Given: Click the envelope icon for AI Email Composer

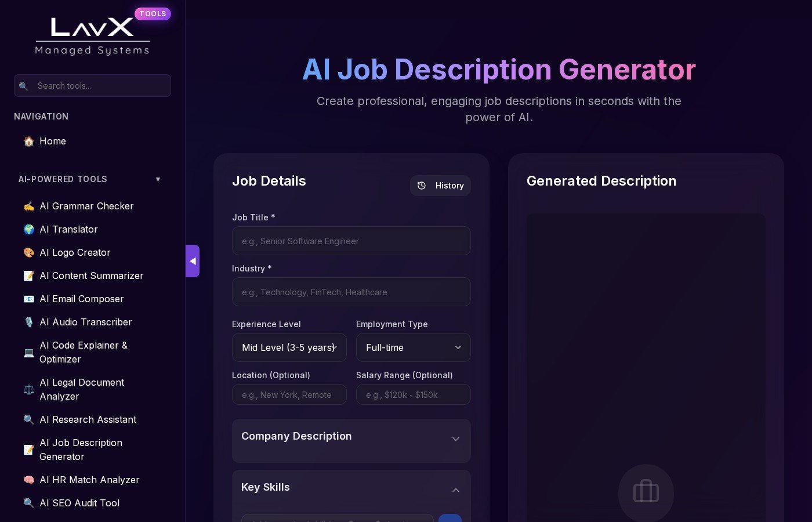Looking at the screenshot, I should 28,299.
